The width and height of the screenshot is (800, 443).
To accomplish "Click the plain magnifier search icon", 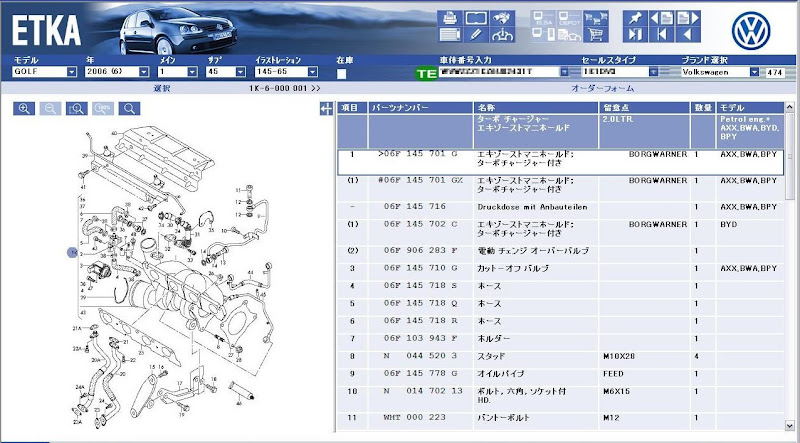I will (x=130, y=108).
